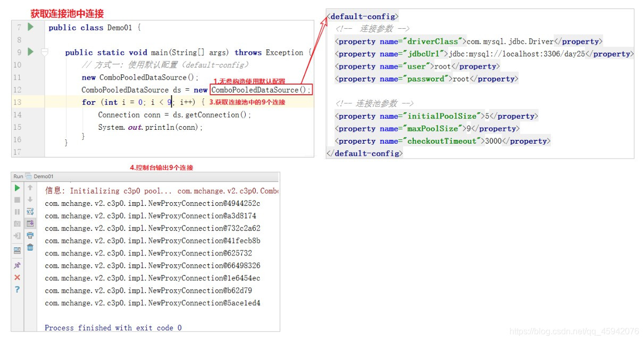Click the green Rerun arrow in Run panel
This screenshot has width=644, height=341.
pyautogui.click(x=18, y=188)
